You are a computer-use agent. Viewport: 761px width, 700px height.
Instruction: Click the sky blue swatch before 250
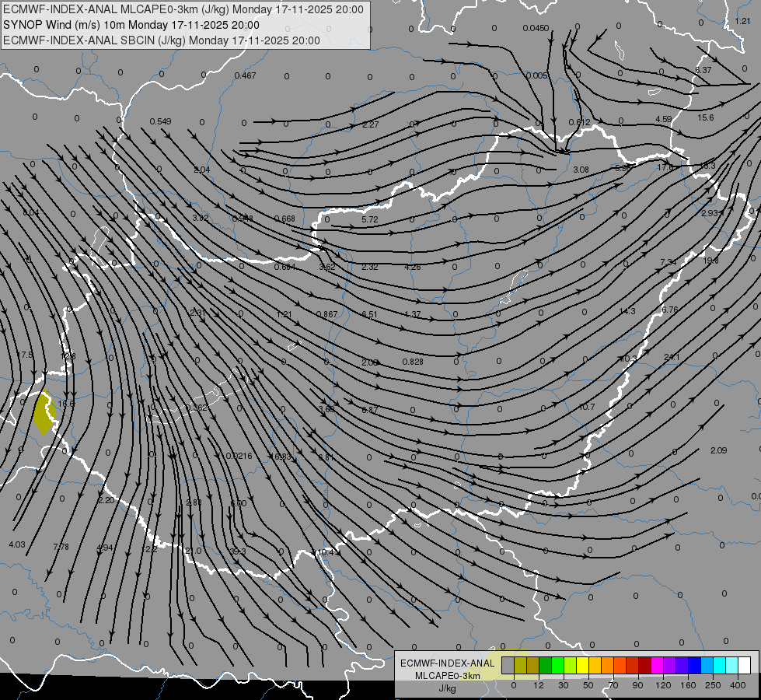707,665
